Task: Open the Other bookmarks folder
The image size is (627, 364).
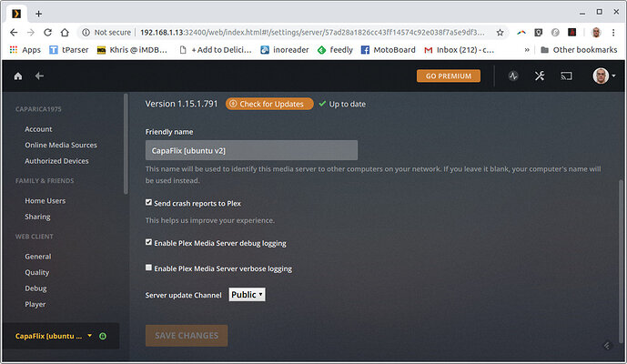Action: [x=579, y=50]
